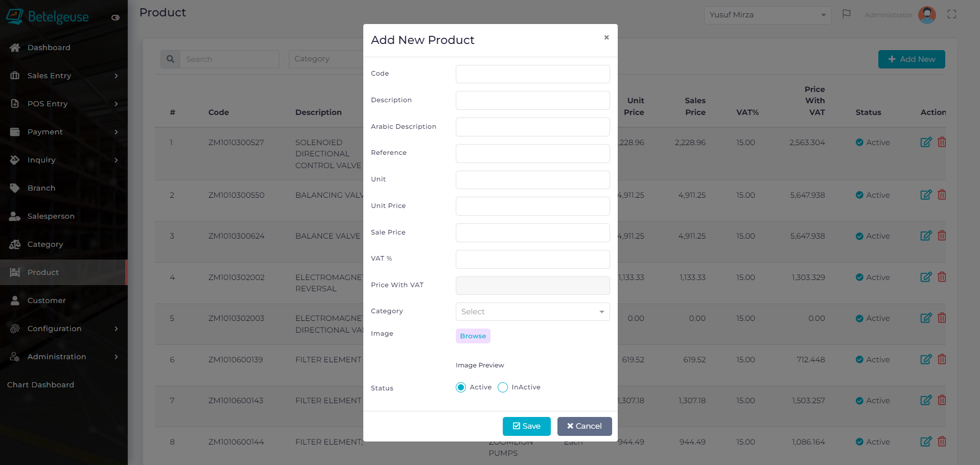The width and height of the screenshot is (980, 465).
Task: Edit product ZM1010300527 using pencil icon
Action: 926,142
